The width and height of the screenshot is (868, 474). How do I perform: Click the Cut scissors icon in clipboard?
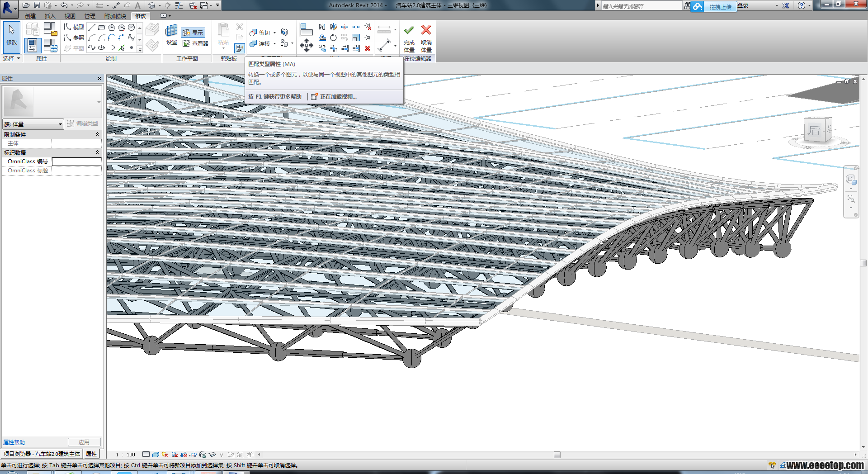click(x=240, y=27)
